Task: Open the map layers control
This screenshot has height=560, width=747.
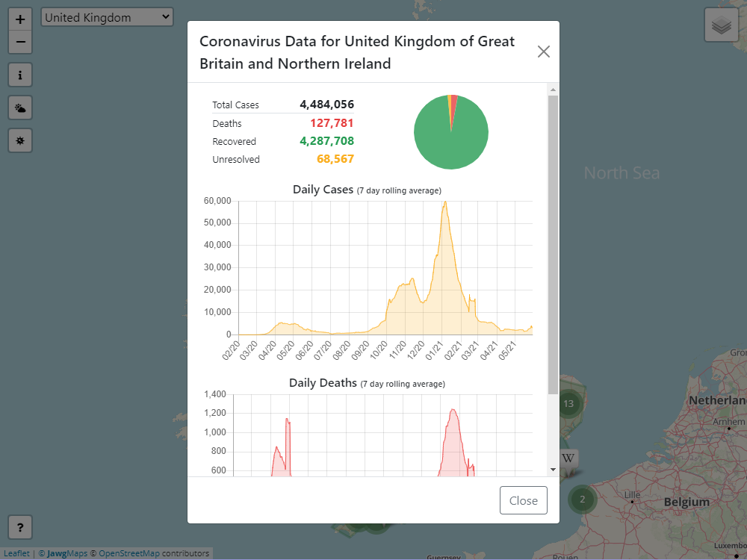Action: (x=721, y=25)
